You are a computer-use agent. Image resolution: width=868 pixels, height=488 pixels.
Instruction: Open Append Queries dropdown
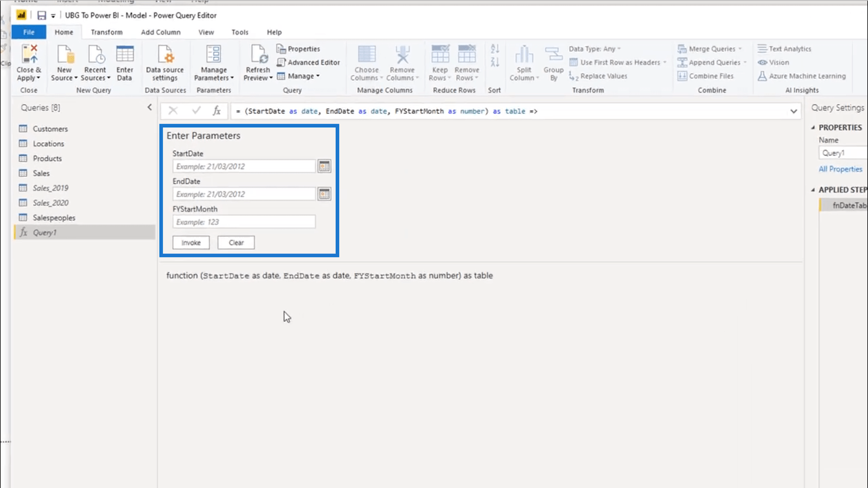click(x=712, y=62)
